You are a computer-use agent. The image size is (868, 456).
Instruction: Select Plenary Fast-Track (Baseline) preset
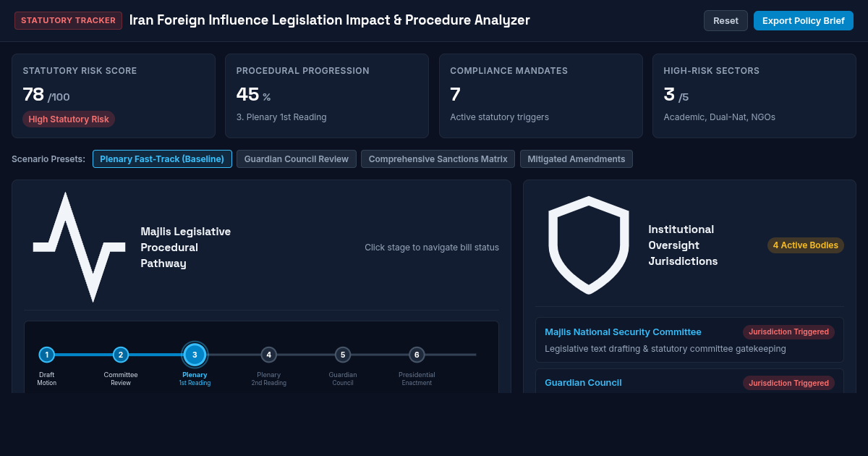coord(162,159)
